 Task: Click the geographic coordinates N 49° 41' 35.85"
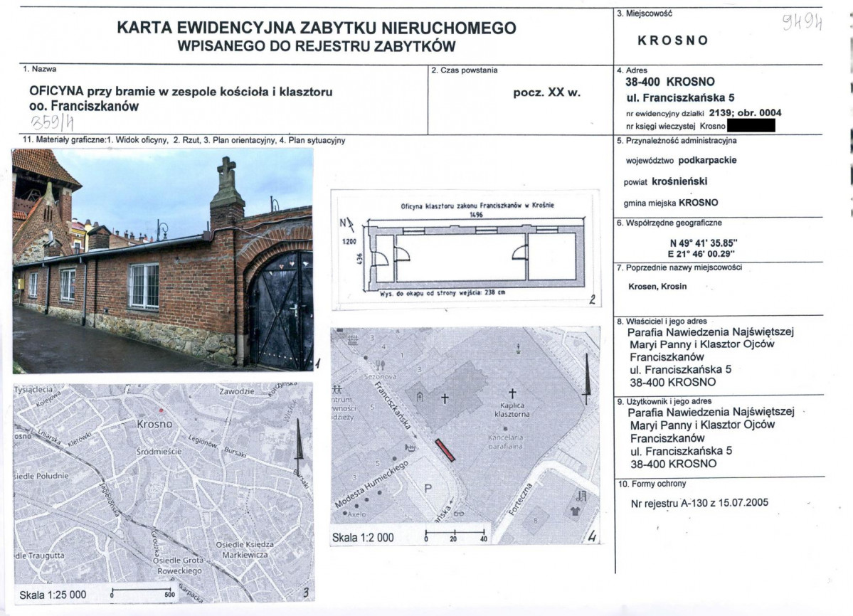(x=704, y=243)
